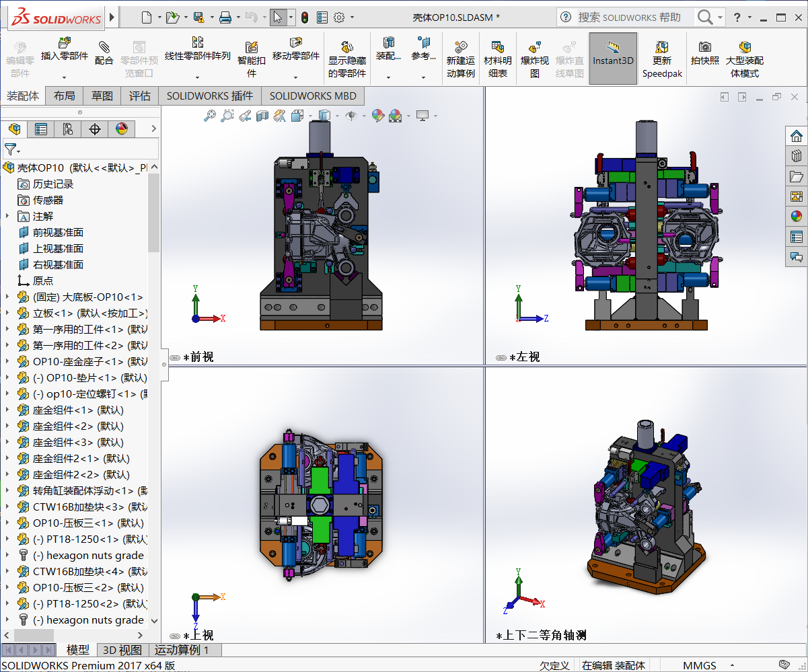Click the Insert Components (插入零部件) icon

(x=65, y=44)
